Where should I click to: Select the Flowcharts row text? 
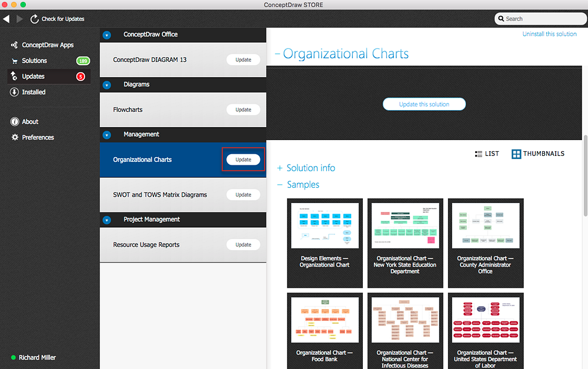click(x=128, y=109)
